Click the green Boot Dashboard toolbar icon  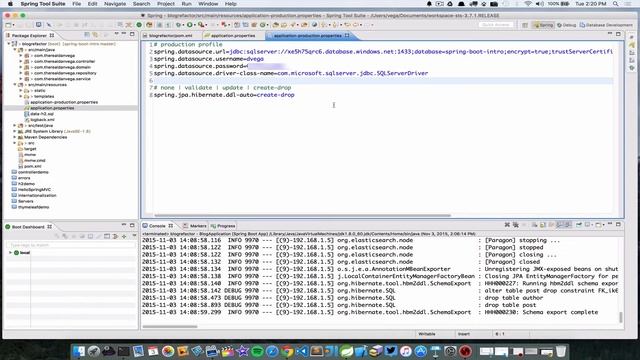[x=139, y=25]
